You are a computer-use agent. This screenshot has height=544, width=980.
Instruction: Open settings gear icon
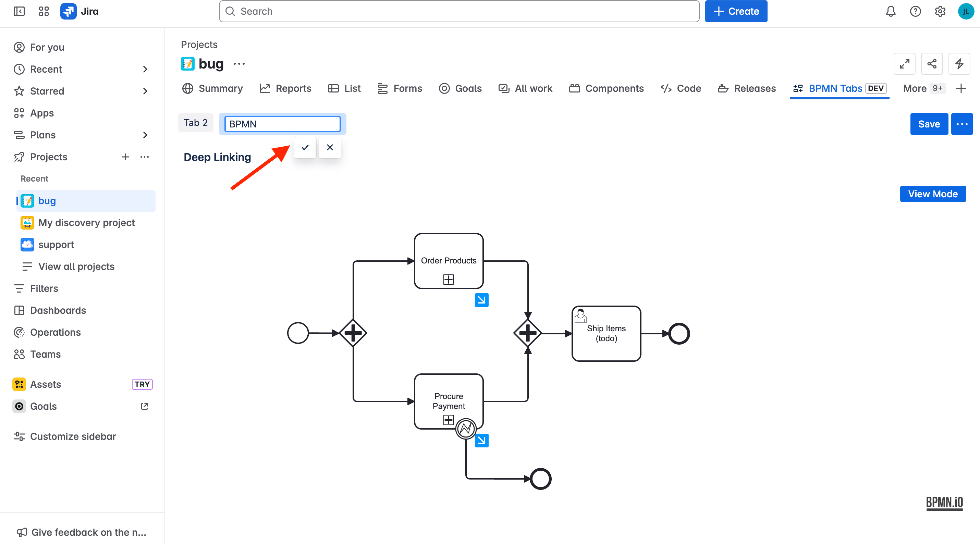940,11
